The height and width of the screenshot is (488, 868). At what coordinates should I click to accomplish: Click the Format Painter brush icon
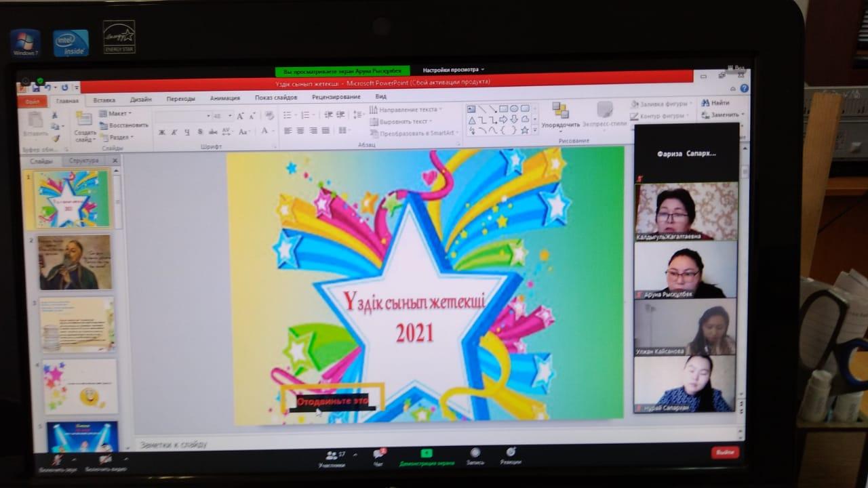pos(56,138)
